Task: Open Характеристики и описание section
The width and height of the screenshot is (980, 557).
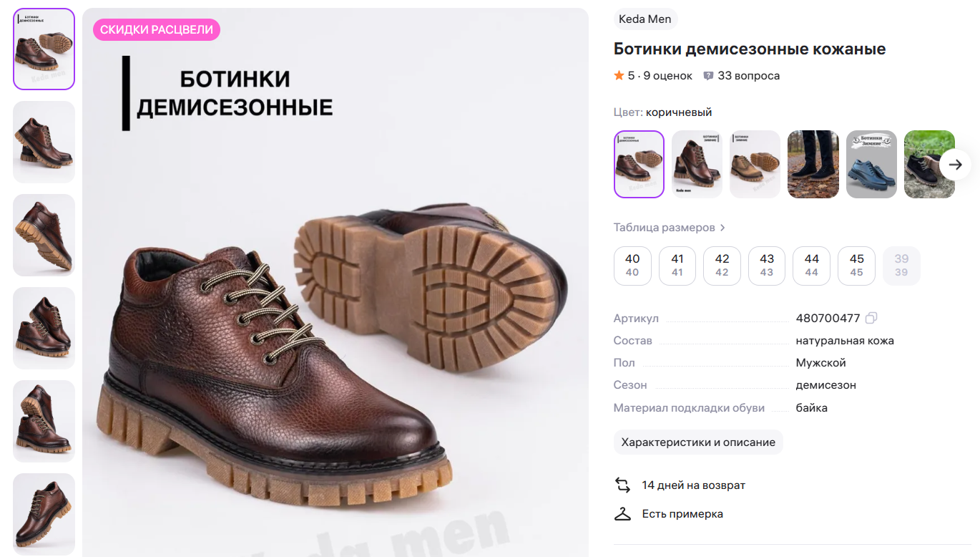Action: click(x=698, y=442)
